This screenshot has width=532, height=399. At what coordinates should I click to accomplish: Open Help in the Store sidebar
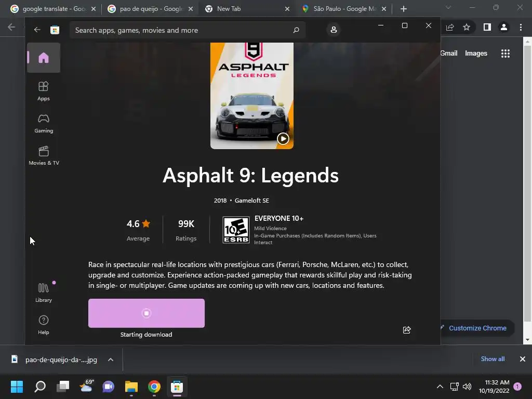pos(44,325)
